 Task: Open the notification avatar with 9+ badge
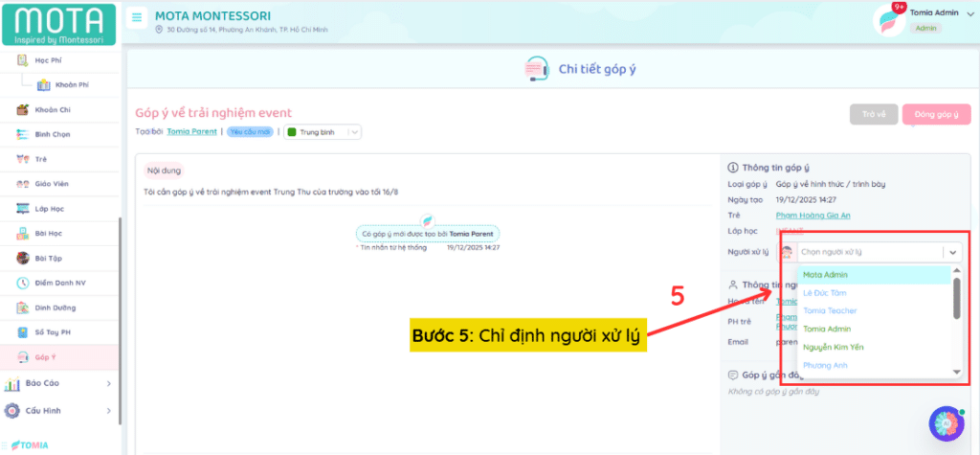click(x=889, y=19)
